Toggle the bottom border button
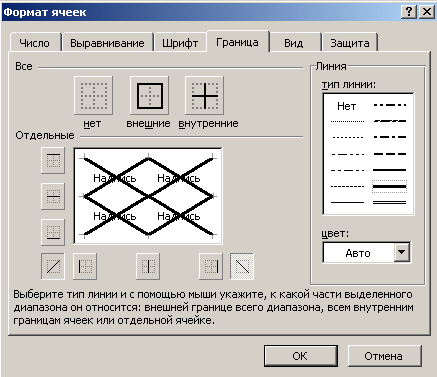This screenshot has height=377, width=437. [53, 232]
